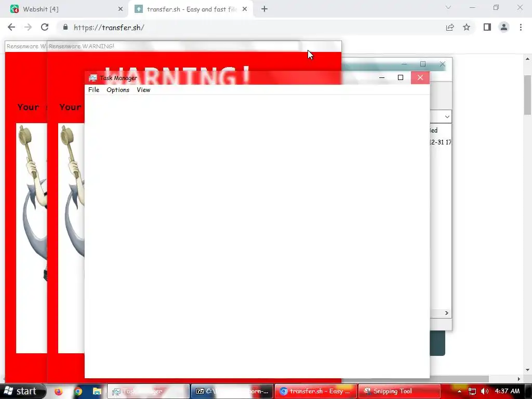Open the Chrome tab search chevron
532x399 pixels.
[448, 7]
